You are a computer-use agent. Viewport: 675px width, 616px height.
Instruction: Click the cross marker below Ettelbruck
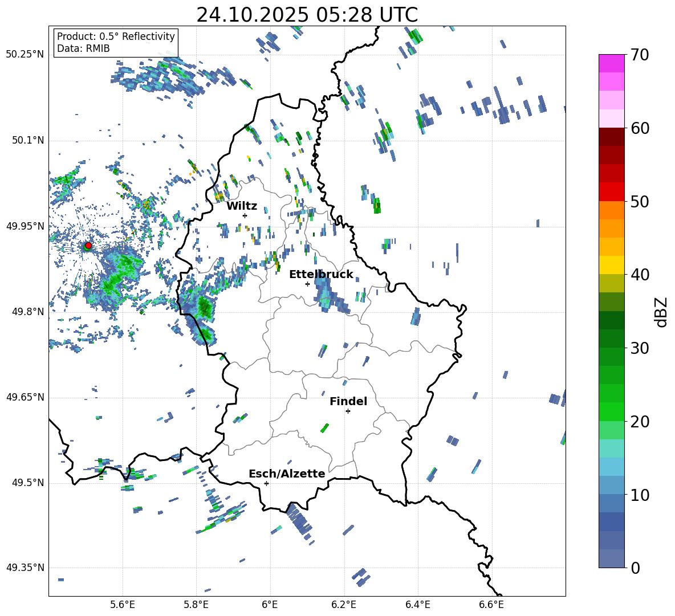(307, 284)
